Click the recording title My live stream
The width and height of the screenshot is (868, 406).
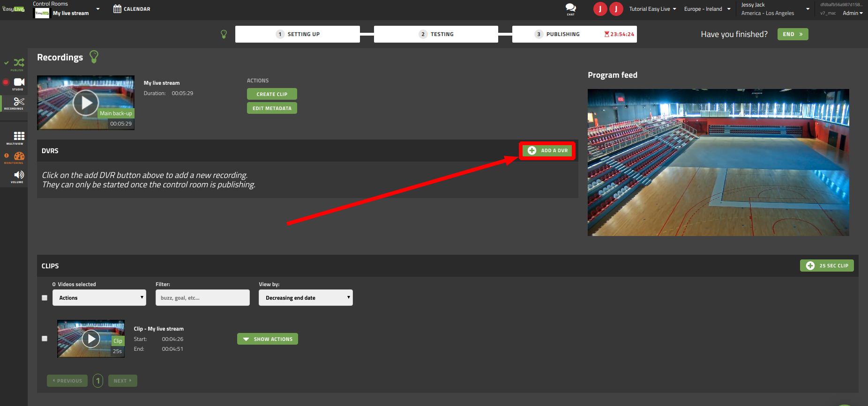[x=162, y=83]
